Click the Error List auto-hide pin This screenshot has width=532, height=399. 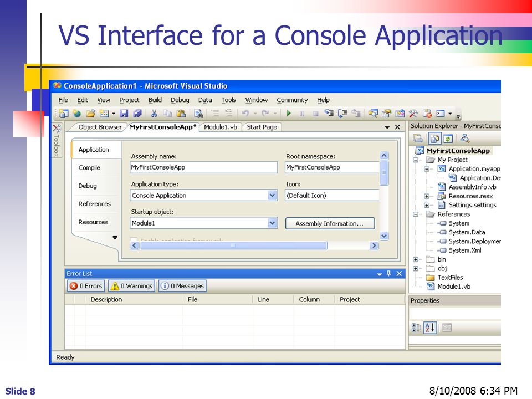(x=389, y=273)
